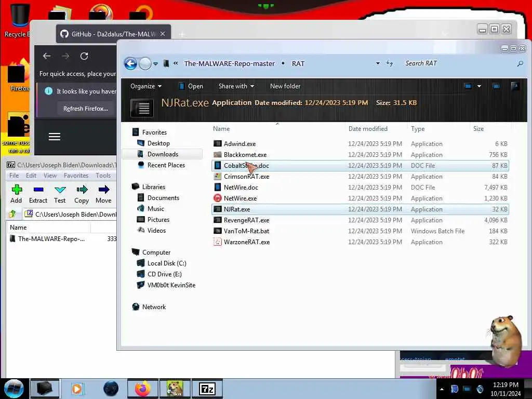Viewport: 532px width, 399px height.
Task: Click the Explorer forward navigation button
Action: [145, 63]
